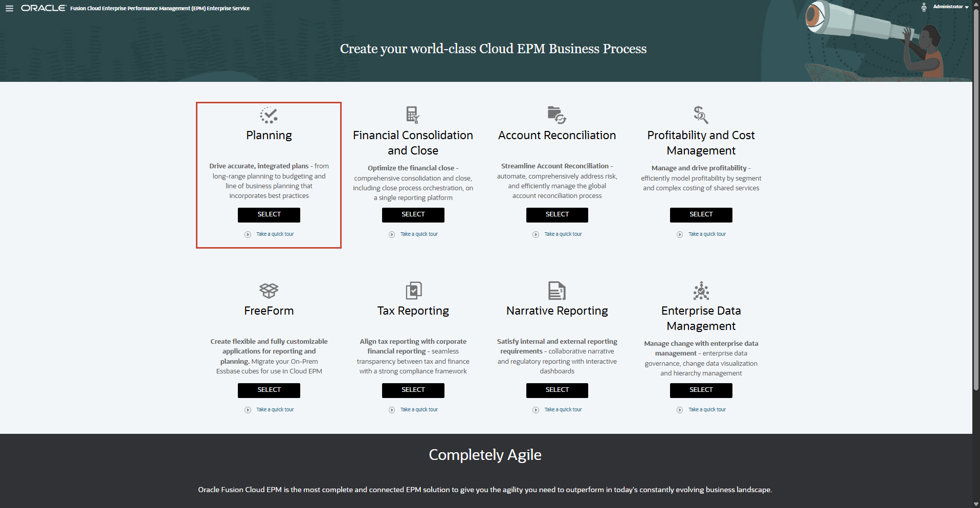
Task: Click the Planning checkmark icon
Action: pos(269,115)
